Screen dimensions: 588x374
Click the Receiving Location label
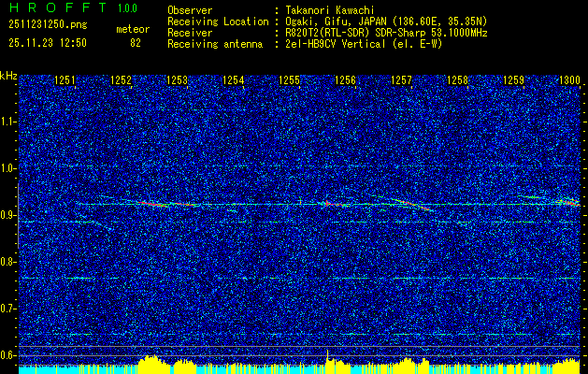218,22
